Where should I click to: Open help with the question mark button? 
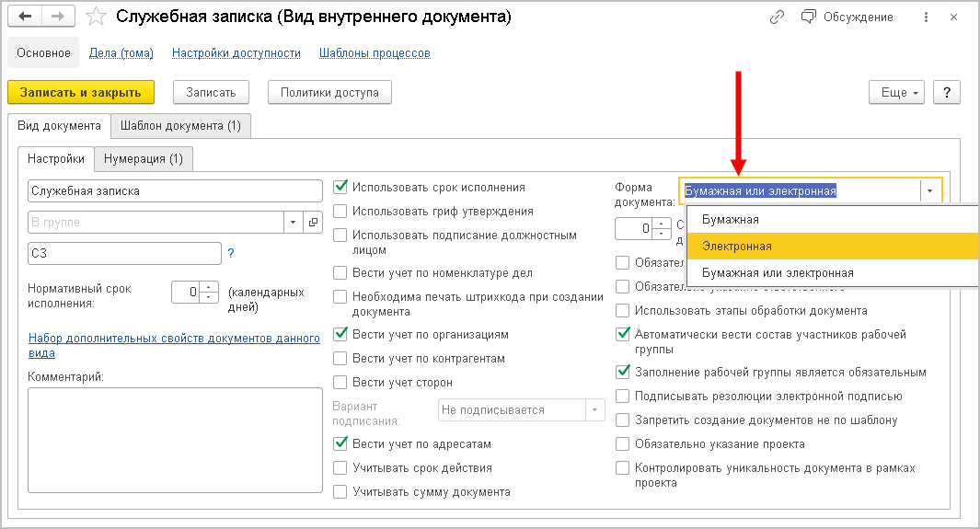pos(947,92)
